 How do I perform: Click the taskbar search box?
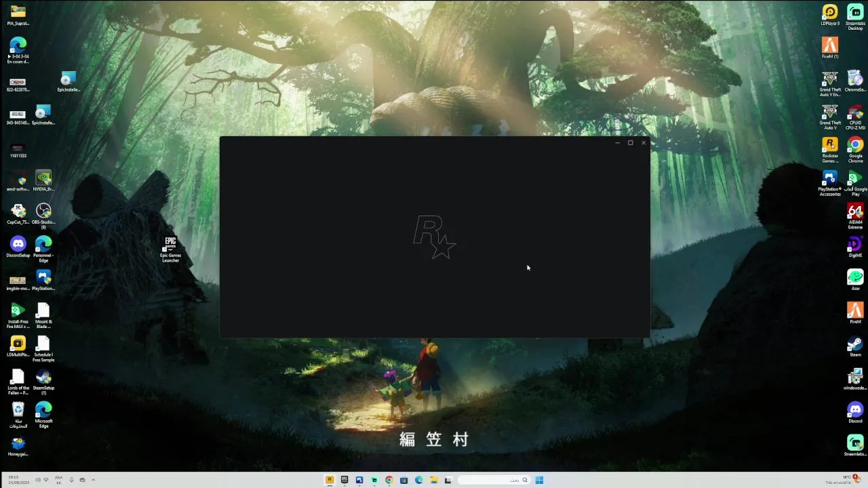click(494, 480)
